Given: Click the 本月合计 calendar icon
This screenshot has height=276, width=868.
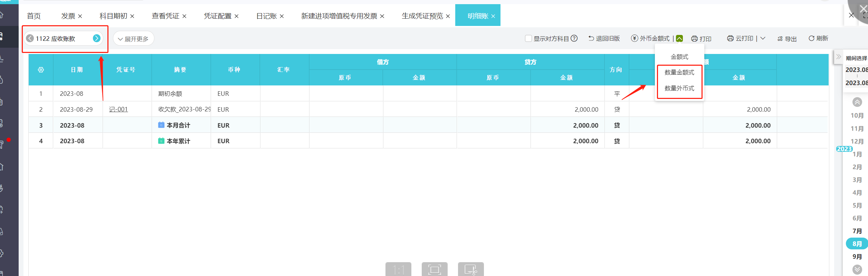Looking at the screenshot, I should tap(161, 125).
